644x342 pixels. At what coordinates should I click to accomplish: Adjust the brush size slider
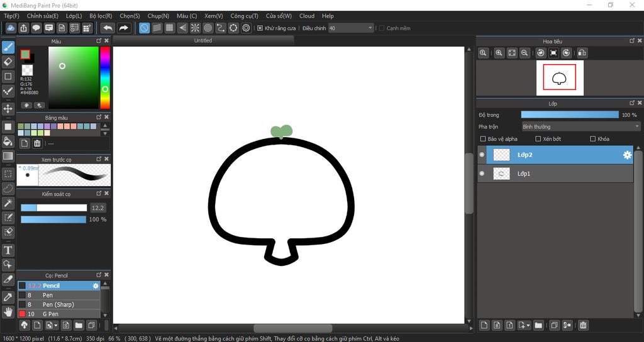54,207
